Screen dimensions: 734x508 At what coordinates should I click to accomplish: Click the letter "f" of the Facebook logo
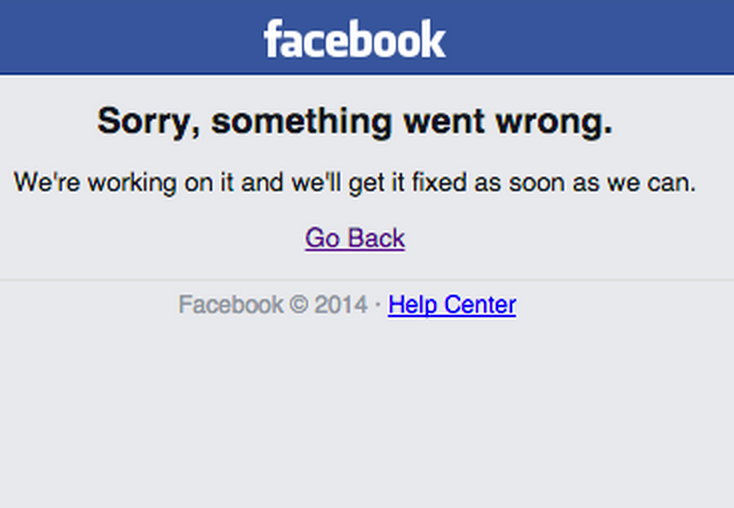[271, 39]
